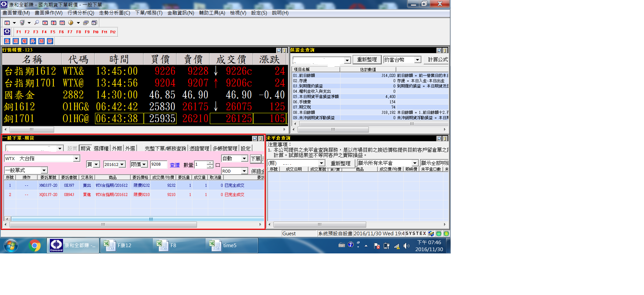Click the blue 期 futures icon
Image resolution: width=644 pixels, height=295 pixels.
(16, 41)
